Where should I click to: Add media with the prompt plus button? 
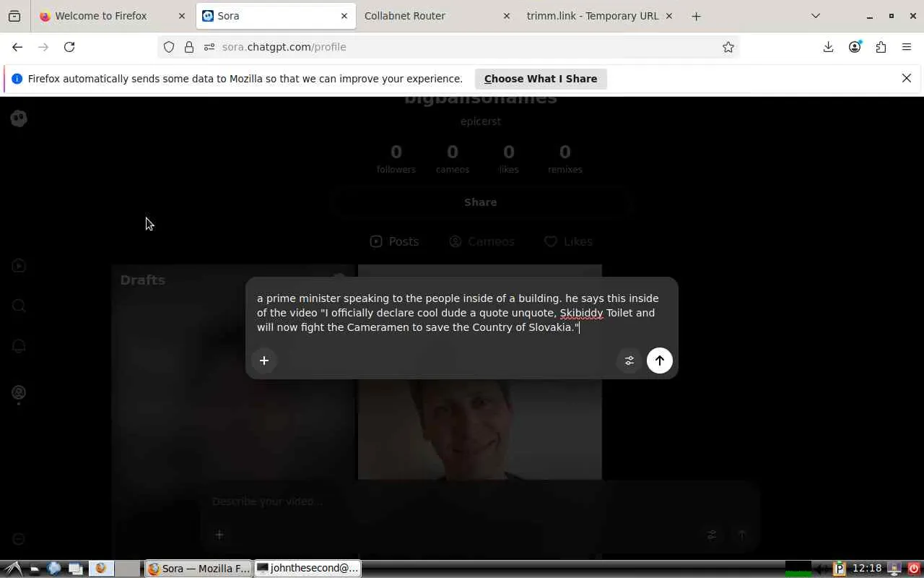click(264, 361)
